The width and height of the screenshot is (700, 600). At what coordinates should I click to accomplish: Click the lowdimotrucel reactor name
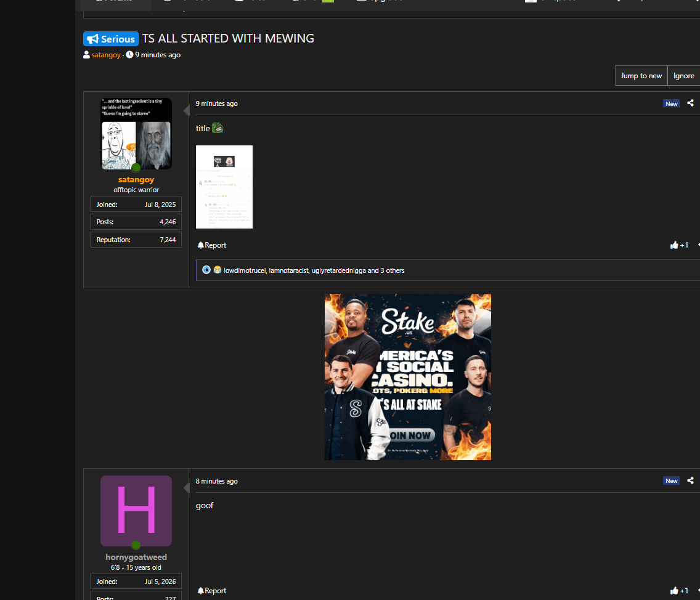point(245,270)
